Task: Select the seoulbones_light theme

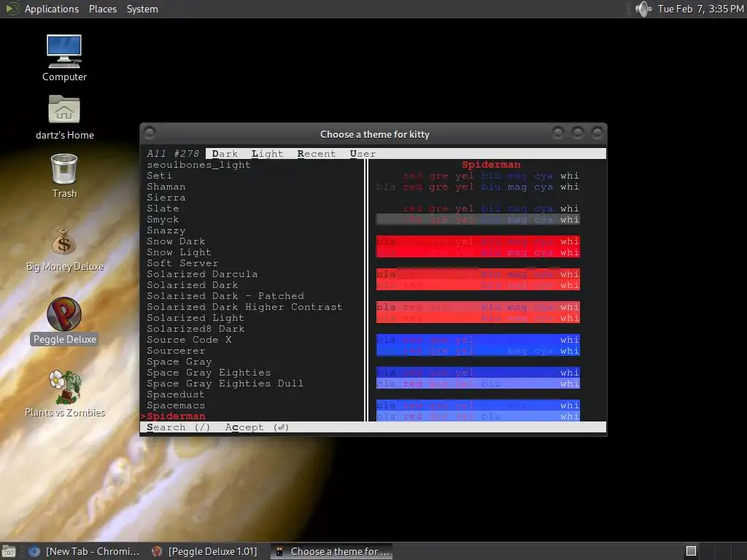Action: point(198,165)
